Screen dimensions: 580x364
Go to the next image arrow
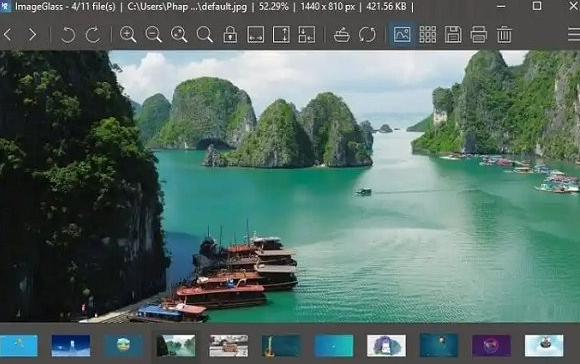33,35
